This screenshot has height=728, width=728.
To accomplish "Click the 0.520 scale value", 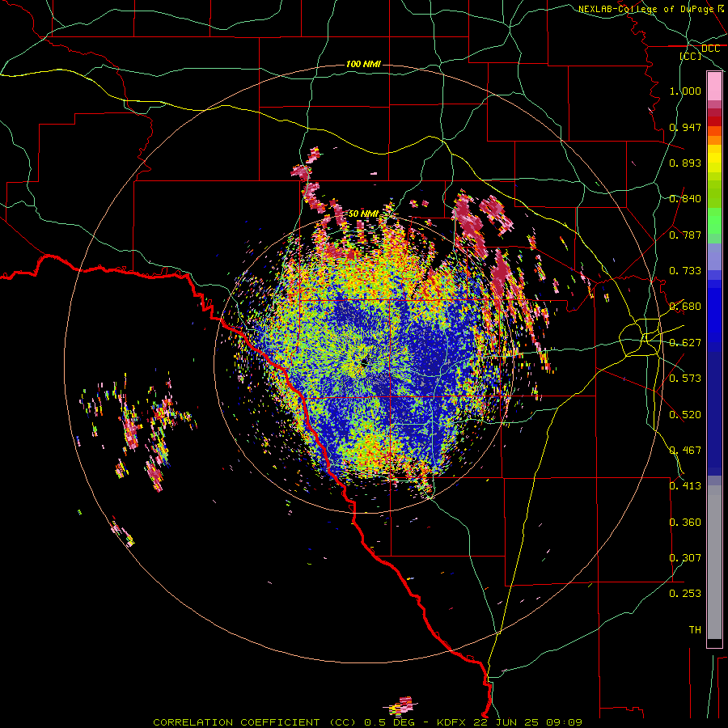I will (685, 415).
